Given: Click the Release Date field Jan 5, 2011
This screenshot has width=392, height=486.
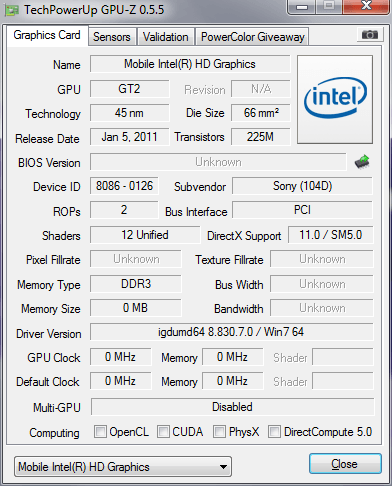Looking at the screenshot, I should tap(129, 137).
